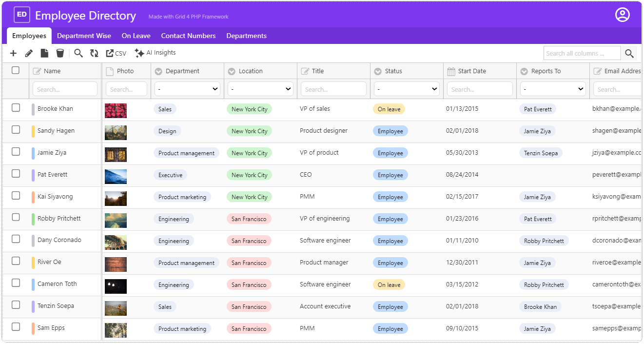The image size is (644, 345).
Task: Tick the select-all checkbox in header
Action: [x=16, y=70]
